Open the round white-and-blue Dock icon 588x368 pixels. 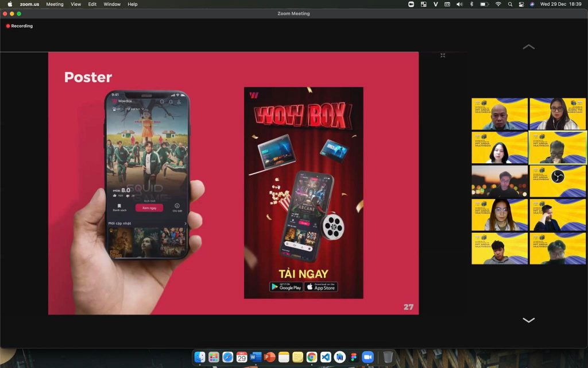340,357
